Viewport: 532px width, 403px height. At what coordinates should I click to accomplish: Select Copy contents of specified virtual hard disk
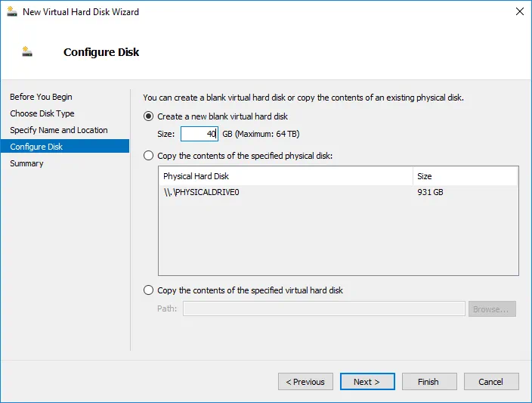149,290
